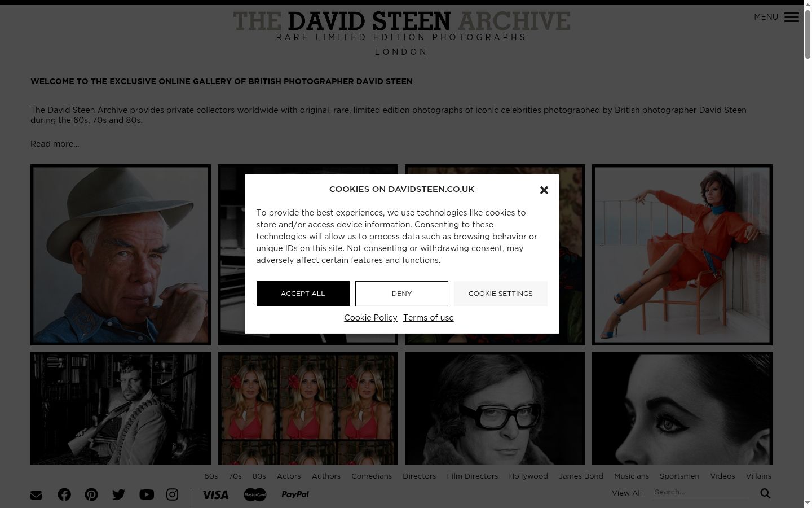Viewport: 812px width, 508px height.
Task: Select the Comedians category
Action: coord(372,476)
